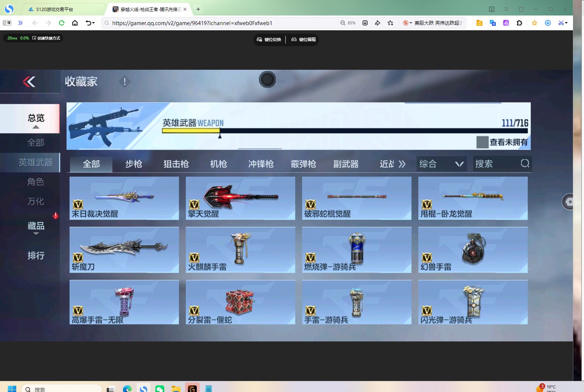The width and height of the screenshot is (584, 392).
Task: Open the 擎天觉醒 weapon card
Action: point(240,198)
